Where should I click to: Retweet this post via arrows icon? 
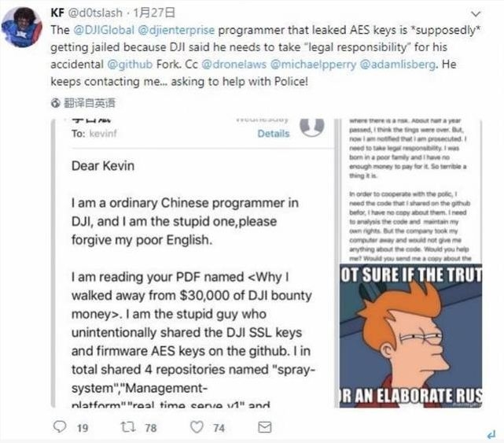[x=127, y=427]
